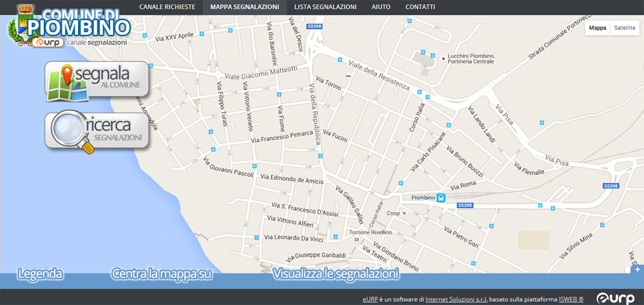Click the bus stop on Via della Repubblica near Via Fucini
The image size is (644, 305).
(x=320, y=156)
